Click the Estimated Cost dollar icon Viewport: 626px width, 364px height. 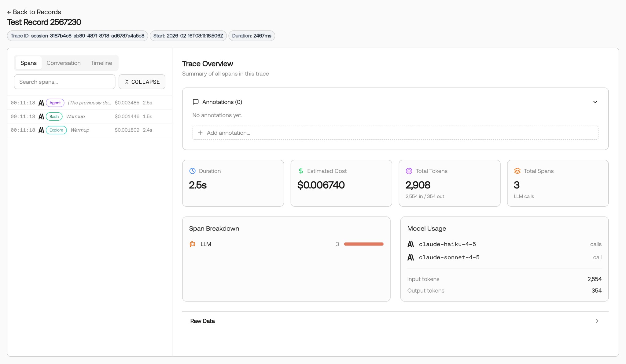click(x=301, y=171)
